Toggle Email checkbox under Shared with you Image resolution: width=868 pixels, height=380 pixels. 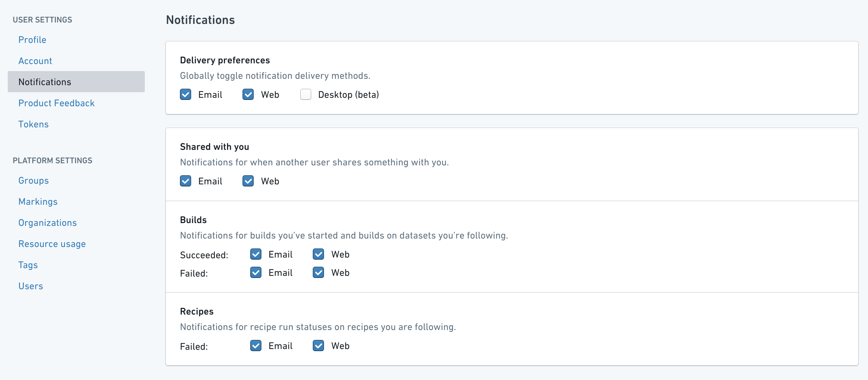coord(186,181)
